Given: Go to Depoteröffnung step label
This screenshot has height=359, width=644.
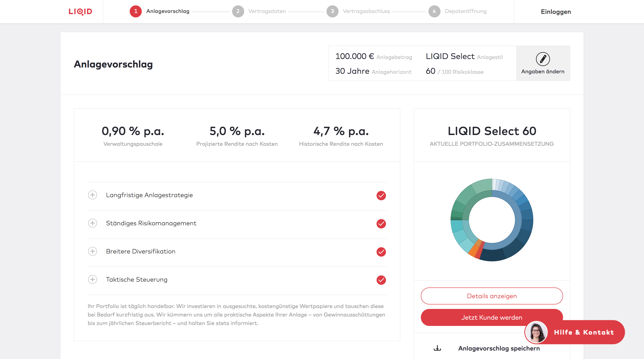Looking at the screenshot, I should click(x=466, y=11).
